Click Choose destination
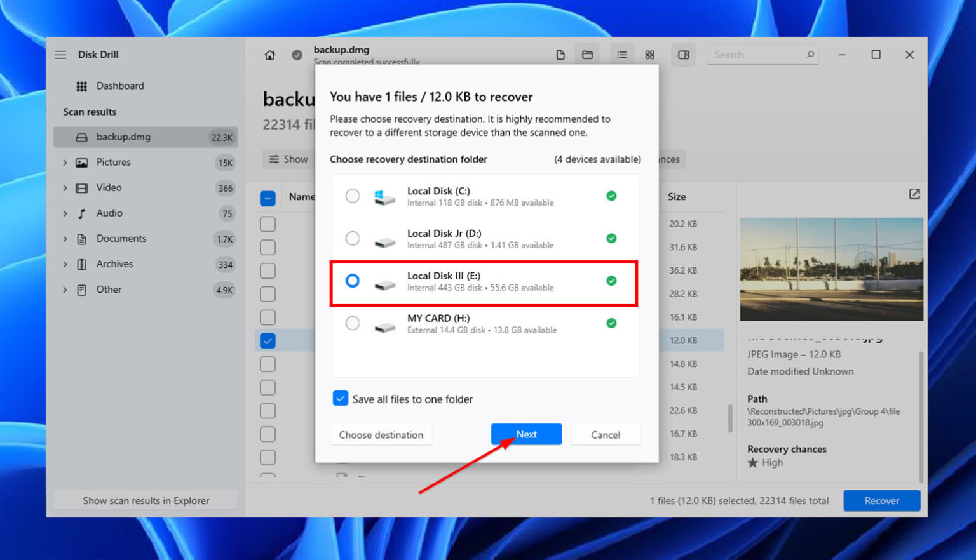 click(381, 434)
